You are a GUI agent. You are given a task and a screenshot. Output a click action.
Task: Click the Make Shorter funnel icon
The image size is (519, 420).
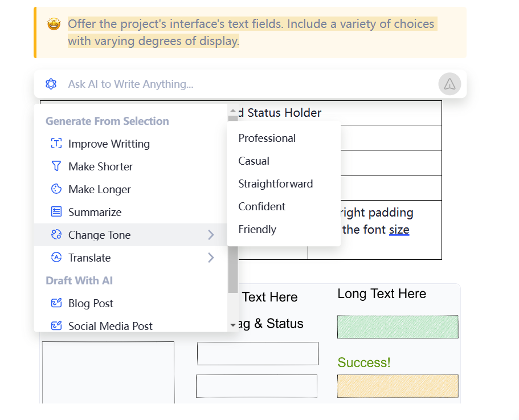click(56, 166)
